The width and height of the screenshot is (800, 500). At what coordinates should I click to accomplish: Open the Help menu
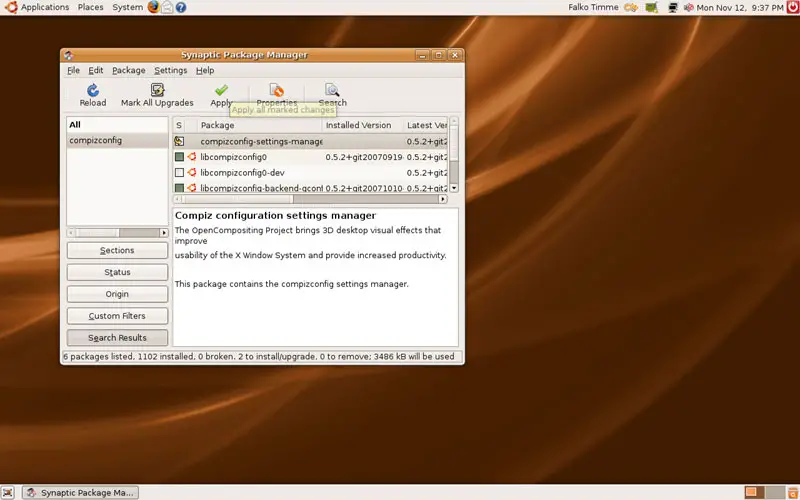[x=205, y=70]
